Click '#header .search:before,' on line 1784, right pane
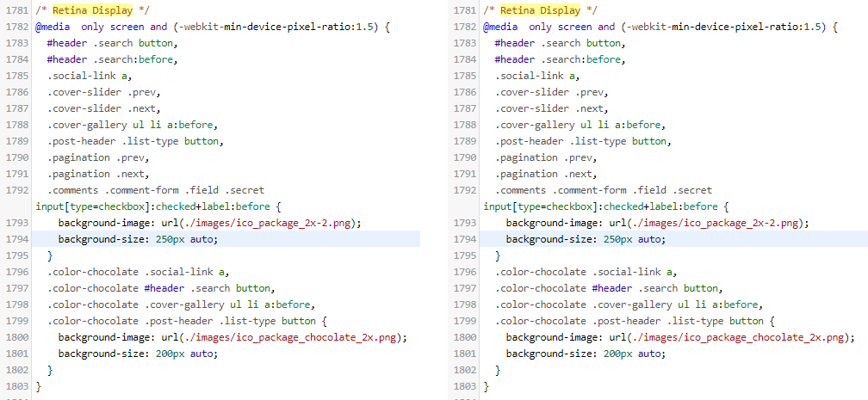 click(x=561, y=59)
